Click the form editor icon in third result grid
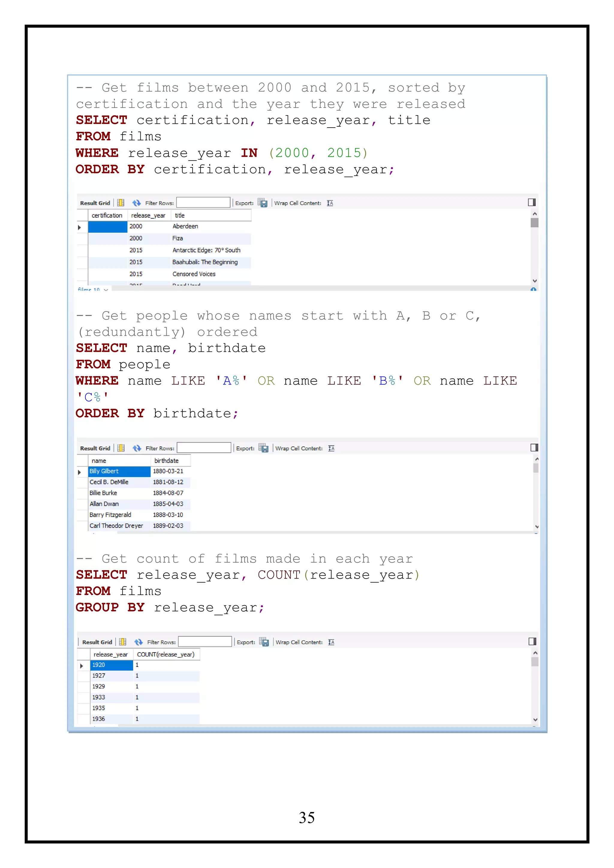The height and width of the screenshot is (868, 614). tap(123, 642)
